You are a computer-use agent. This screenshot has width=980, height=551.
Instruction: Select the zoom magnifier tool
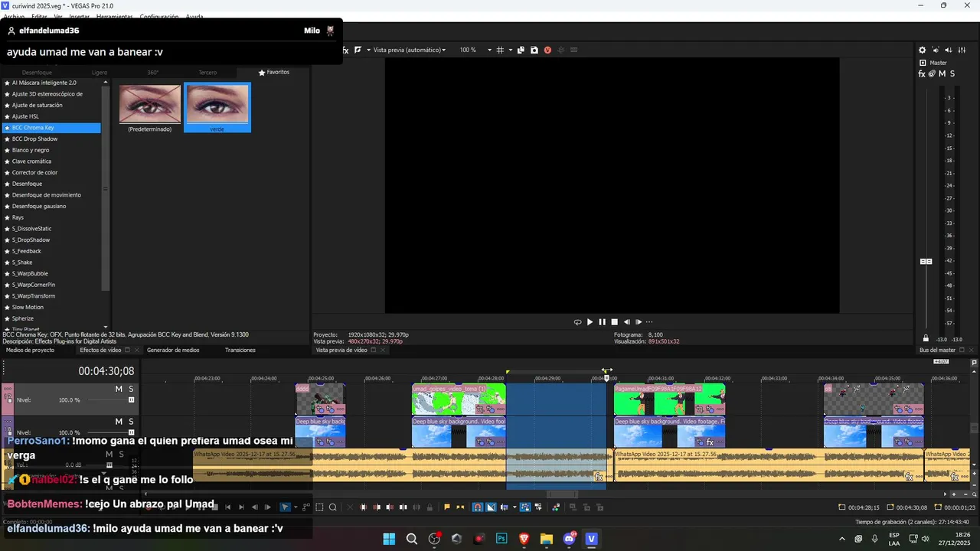click(x=332, y=507)
